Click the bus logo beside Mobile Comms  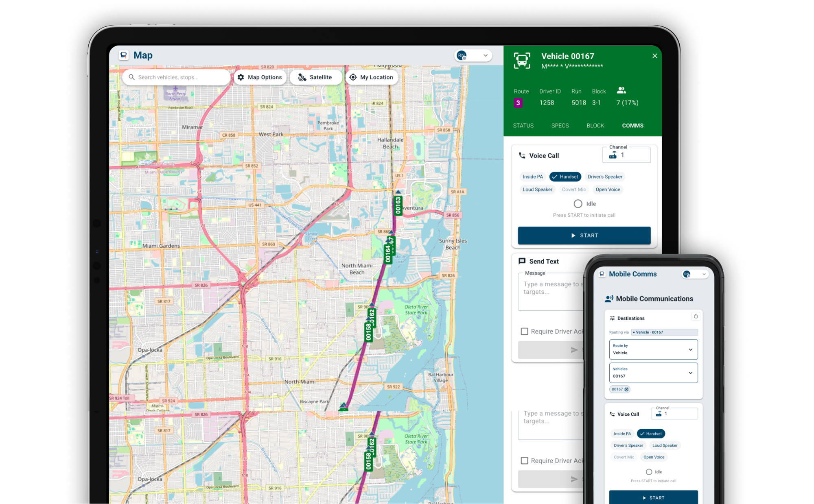(602, 274)
